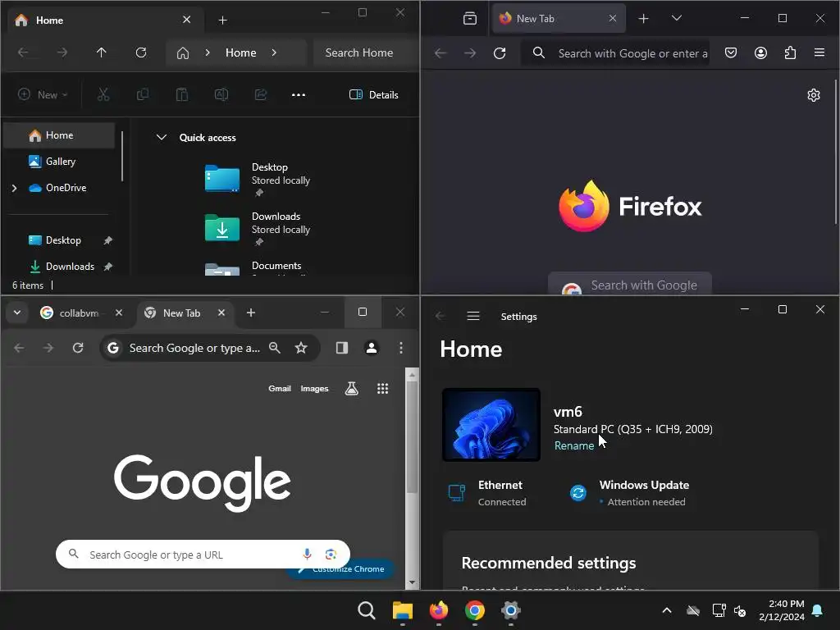Open the New dropdown in File Explorer
Viewport: 840px width, 630px height.
tap(43, 95)
